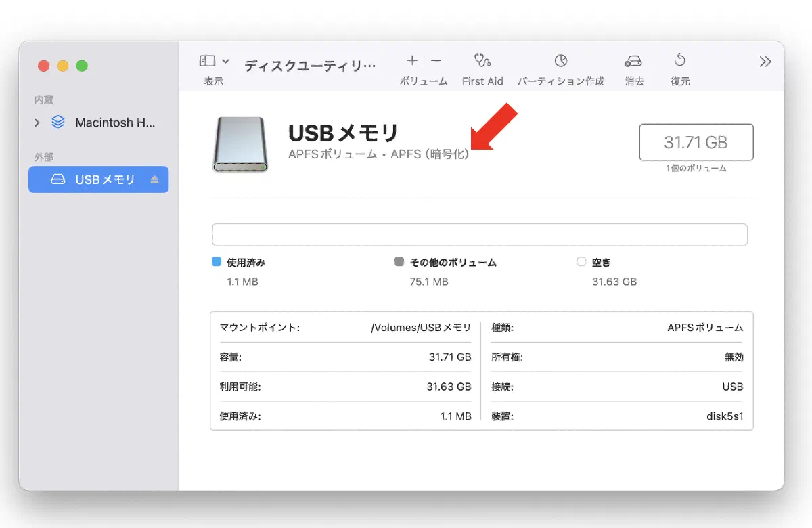Click the 復元 restore icon
This screenshot has height=528, width=812.
click(x=680, y=61)
